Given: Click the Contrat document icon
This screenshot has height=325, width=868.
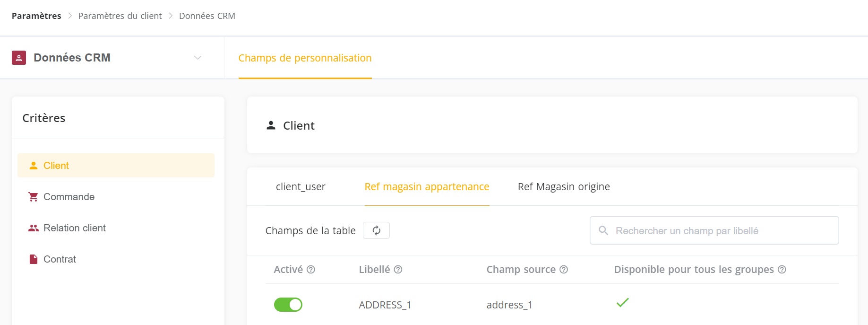Looking at the screenshot, I should point(34,259).
